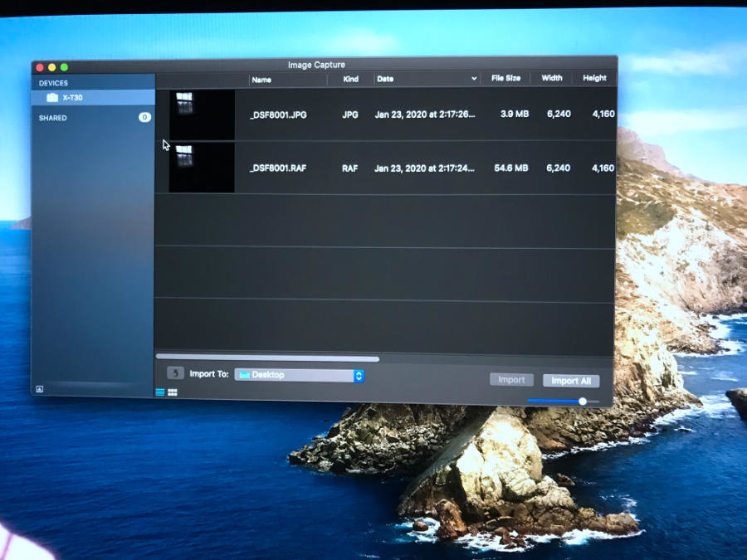The width and height of the screenshot is (747, 560).
Task: Click the Import button
Action: (x=511, y=380)
